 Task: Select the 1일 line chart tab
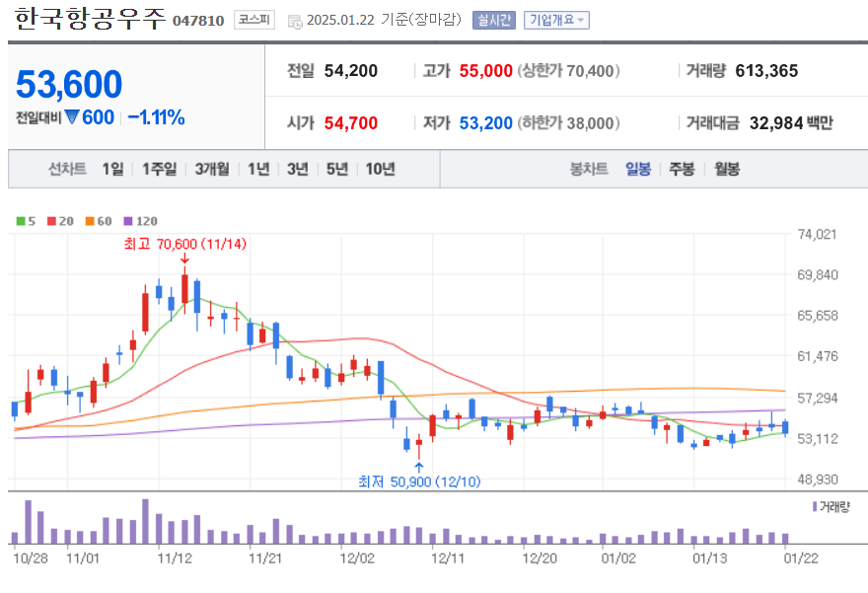[x=112, y=169]
